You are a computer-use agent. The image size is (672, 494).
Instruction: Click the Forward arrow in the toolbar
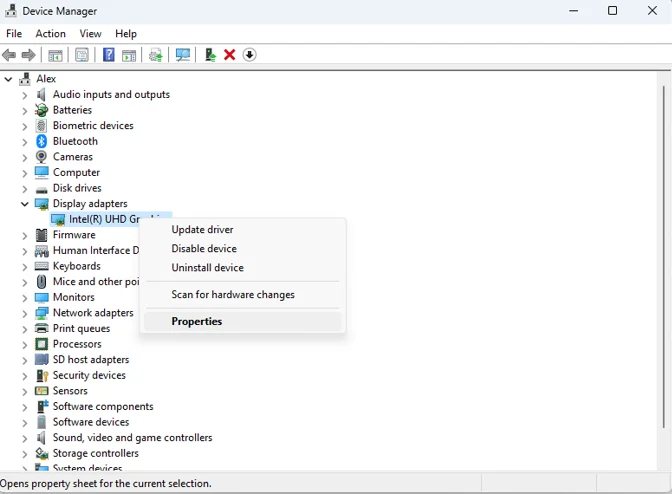pos(29,55)
